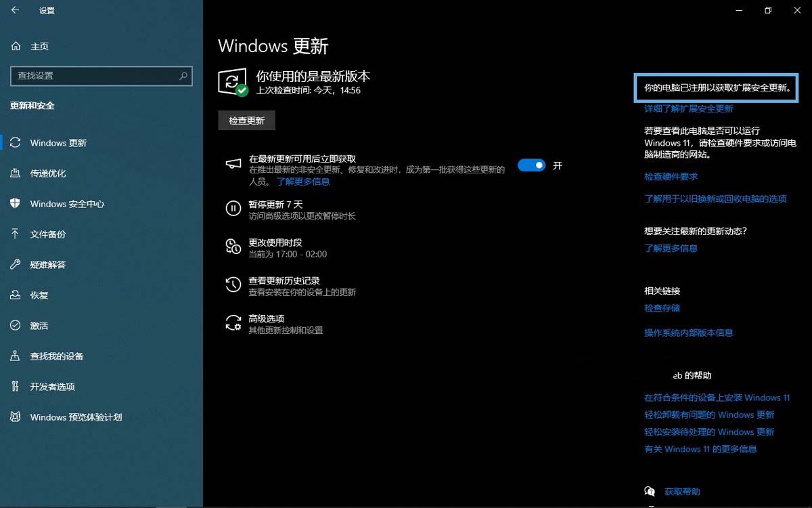Go to 主页 via the home icon
The width and height of the screenshot is (812, 508).
pyautogui.click(x=16, y=46)
